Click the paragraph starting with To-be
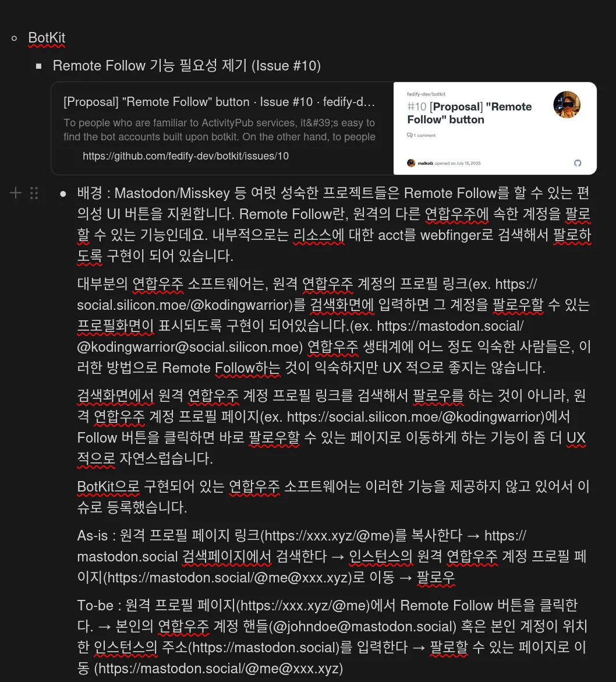The height and width of the screenshot is (682, 616). [x=332, y=637]
